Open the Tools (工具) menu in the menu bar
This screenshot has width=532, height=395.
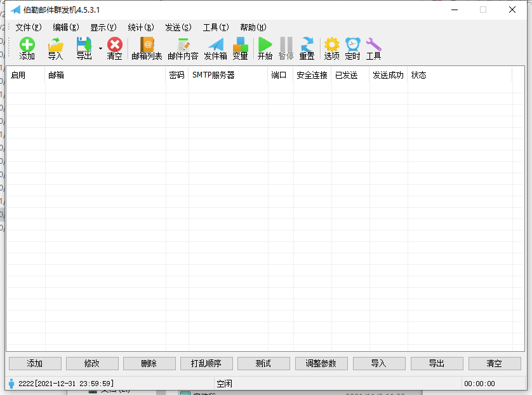pyautogui.click(x=216, y=27)
